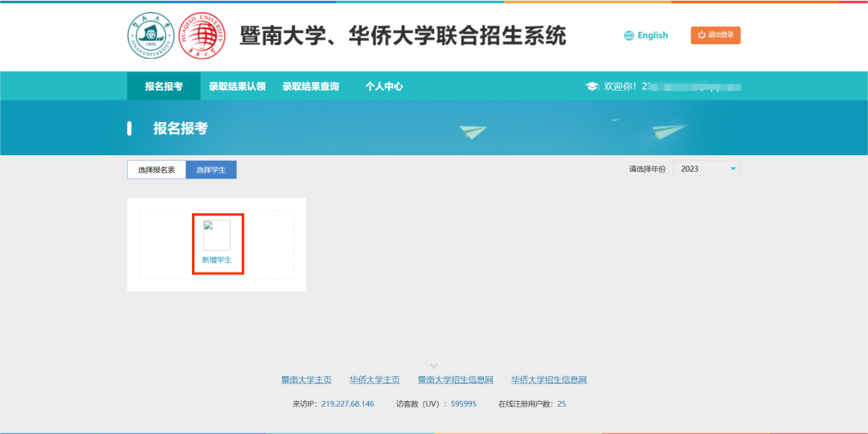
Task: Click the broken image add-student thumbnail
Action: [x=216, y=235]
